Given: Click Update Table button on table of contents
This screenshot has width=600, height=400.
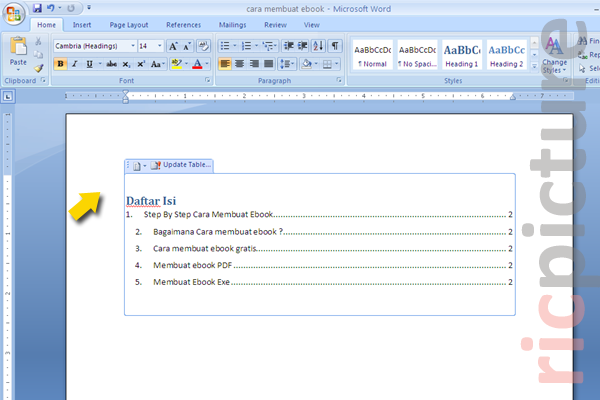Looking at the screenshot, I should pos(181,165).
